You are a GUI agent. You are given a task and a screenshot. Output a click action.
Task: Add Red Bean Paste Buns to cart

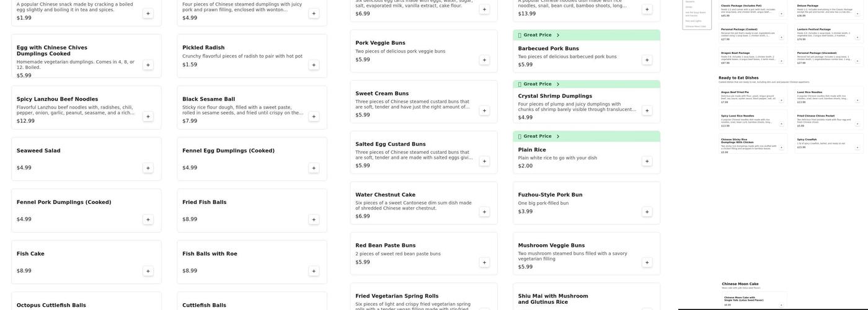(484, 262)
